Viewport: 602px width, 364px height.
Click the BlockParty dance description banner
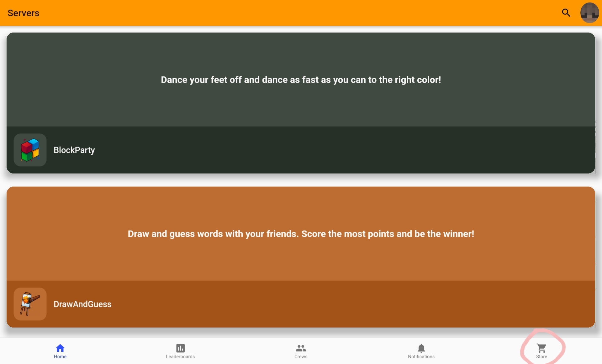(x=301, y=80)
